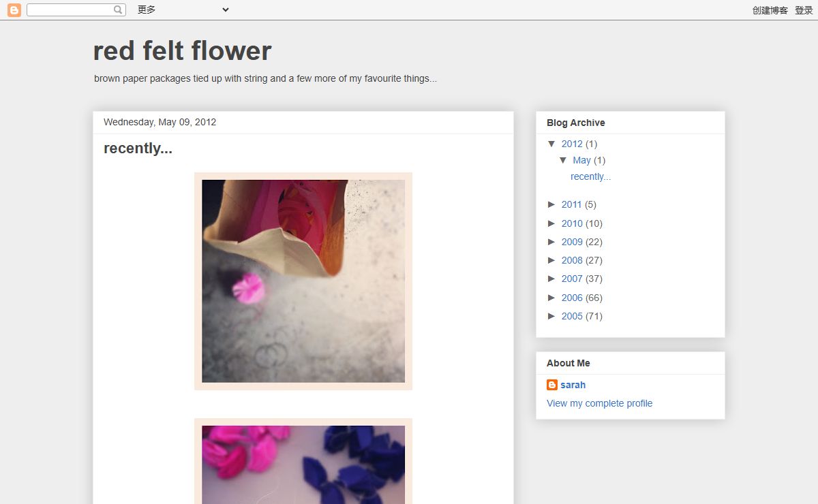Open the 2009 archive link
The height and width of the screenshot is (504, 818).
(572, 242)
